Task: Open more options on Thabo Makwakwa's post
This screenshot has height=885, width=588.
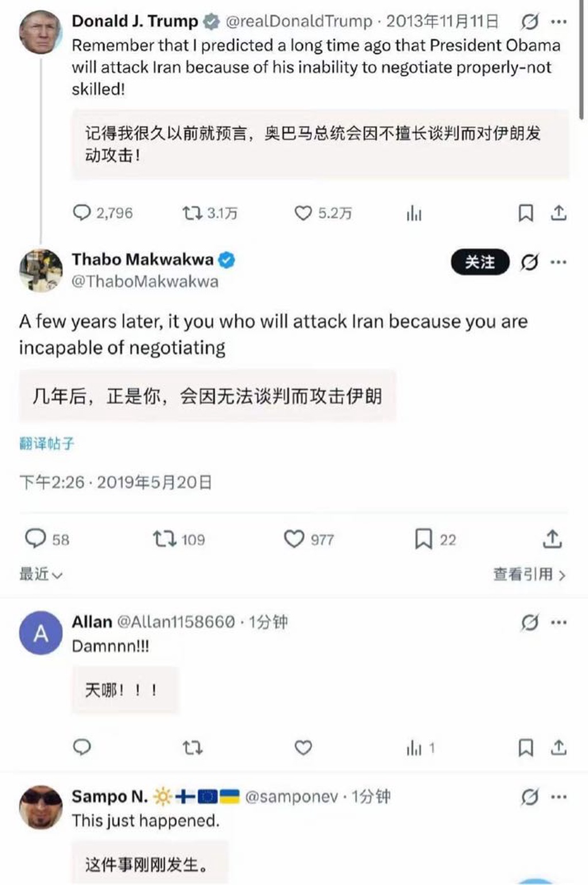Action: pos(559,262)
